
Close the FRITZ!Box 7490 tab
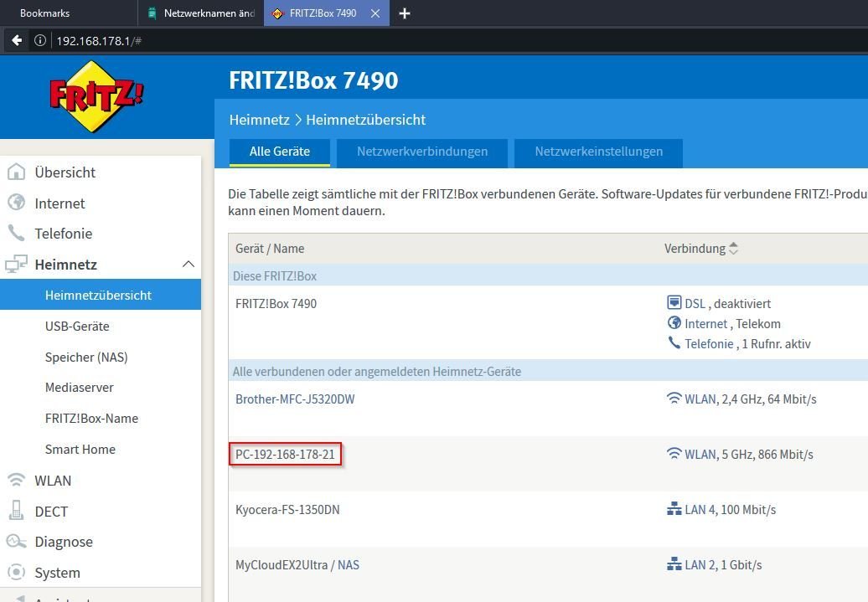point(375,13)
